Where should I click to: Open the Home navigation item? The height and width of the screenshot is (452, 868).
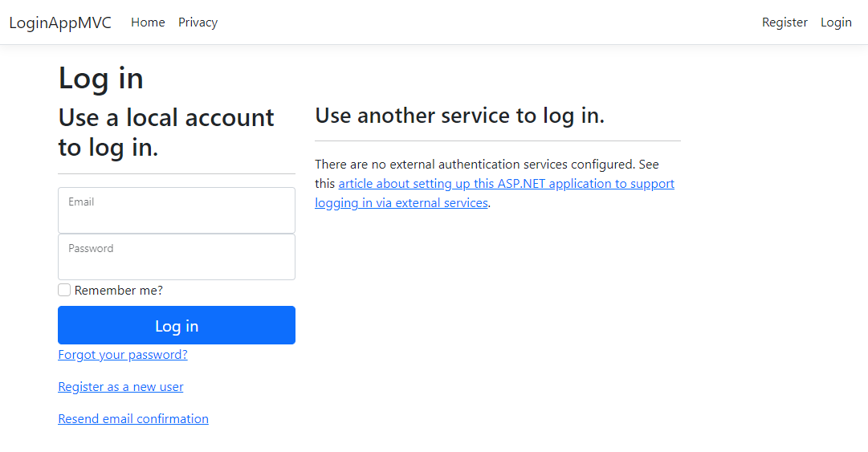point(148,22)
